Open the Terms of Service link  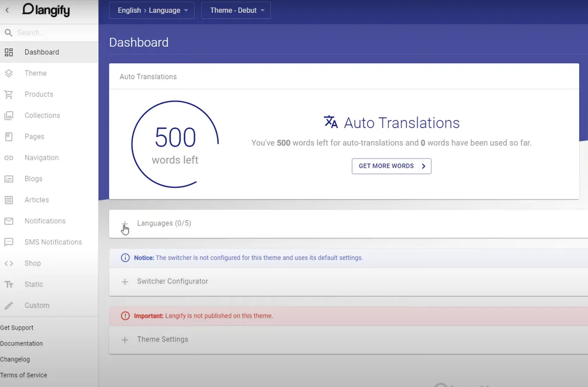click(24, 375)
